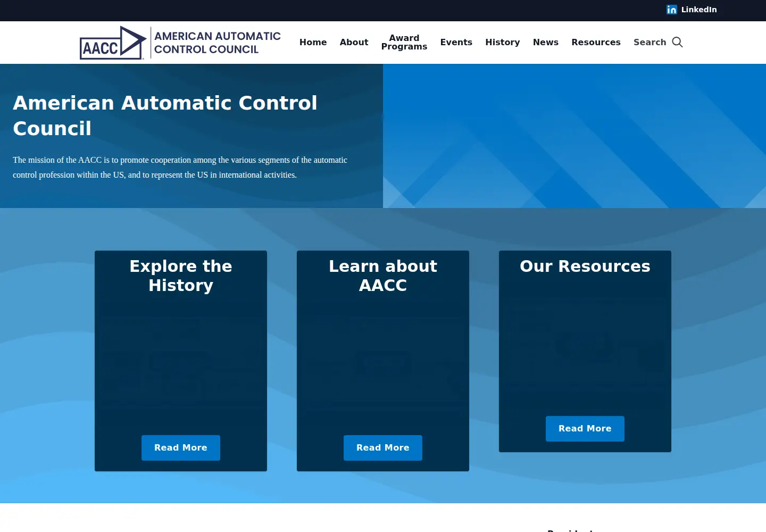Click the Search field label
This screenshot has height=532, width=766.
(650, 42)
